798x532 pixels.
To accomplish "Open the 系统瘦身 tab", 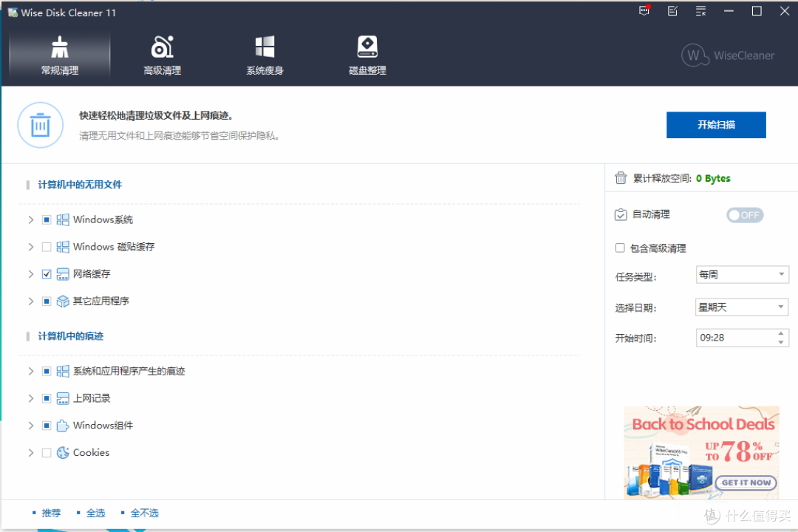I will pyautogui.click(x=265, y=56).
